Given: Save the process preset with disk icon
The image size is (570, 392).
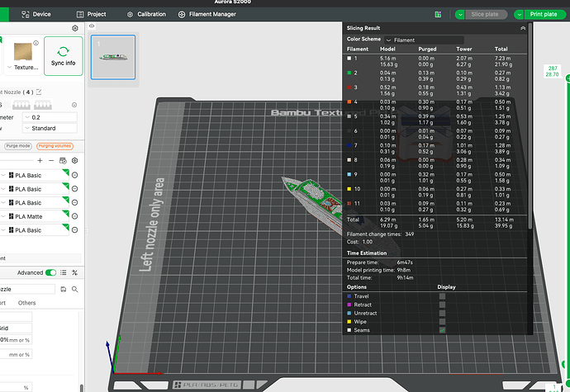Looking at the screenshot, I should [x=64, y=289].
